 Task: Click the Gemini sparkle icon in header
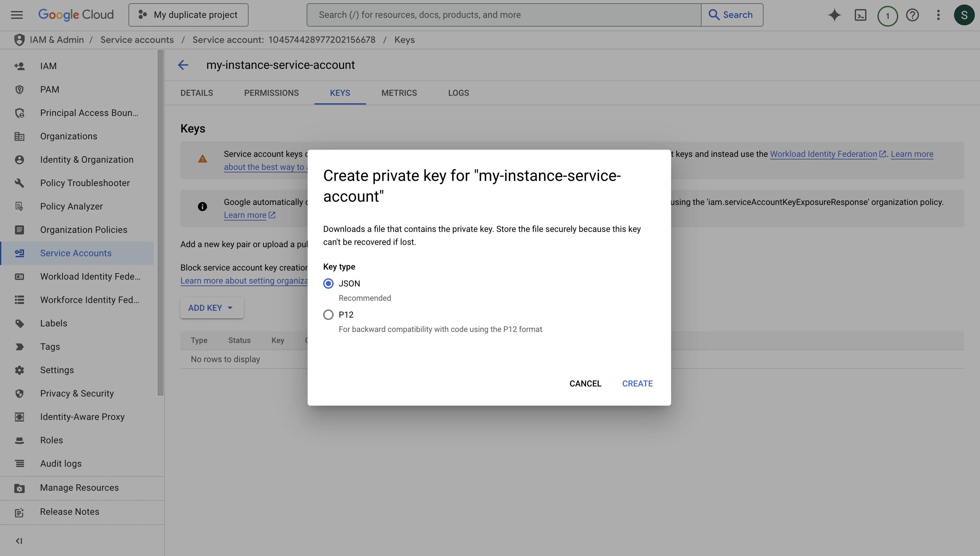tap(834, 15)
